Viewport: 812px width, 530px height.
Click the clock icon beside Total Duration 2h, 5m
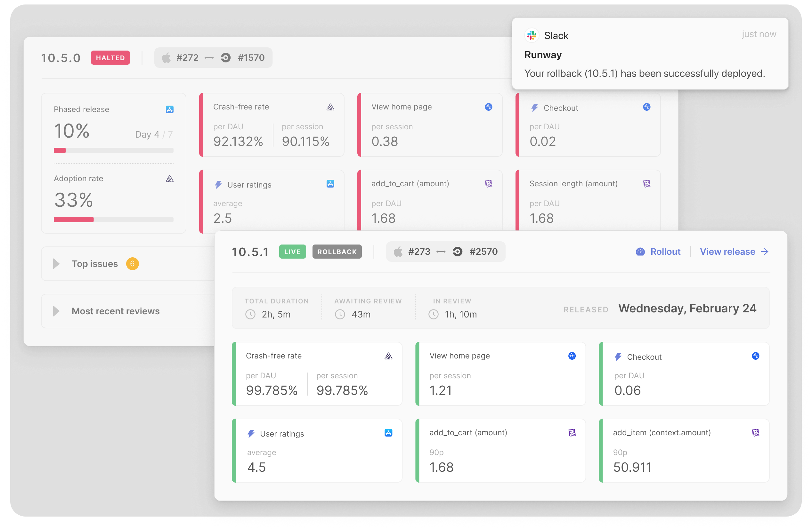point(250,314)
